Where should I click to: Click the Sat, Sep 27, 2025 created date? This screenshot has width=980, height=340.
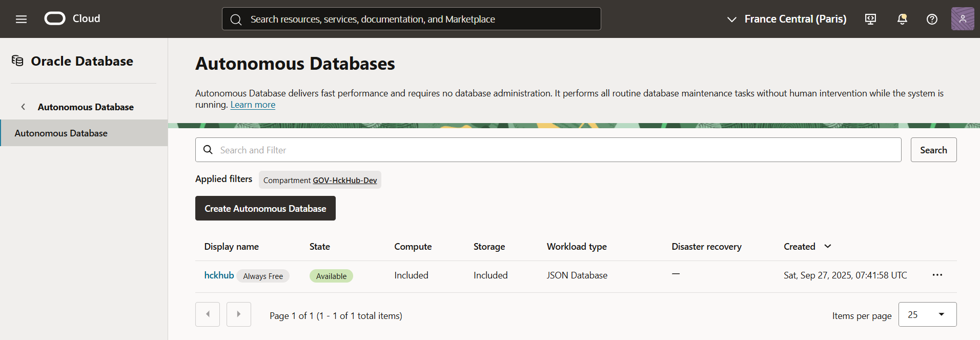tap(845, 275)
